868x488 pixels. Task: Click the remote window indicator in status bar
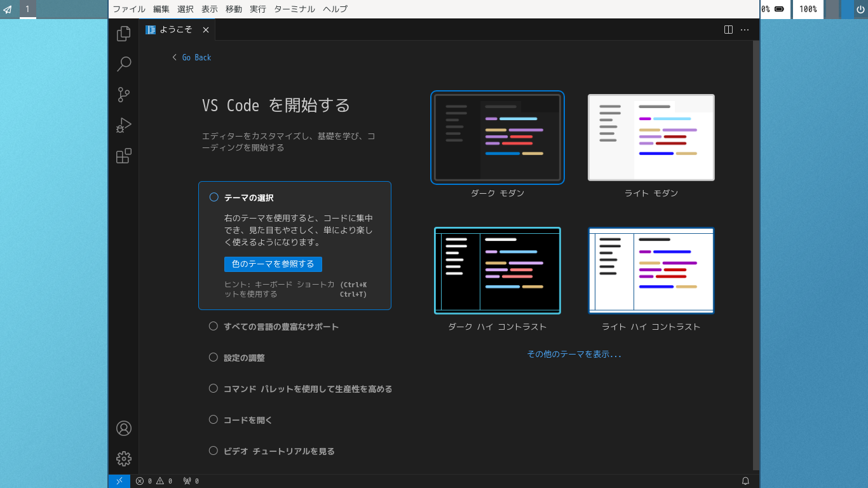[119, 481]
